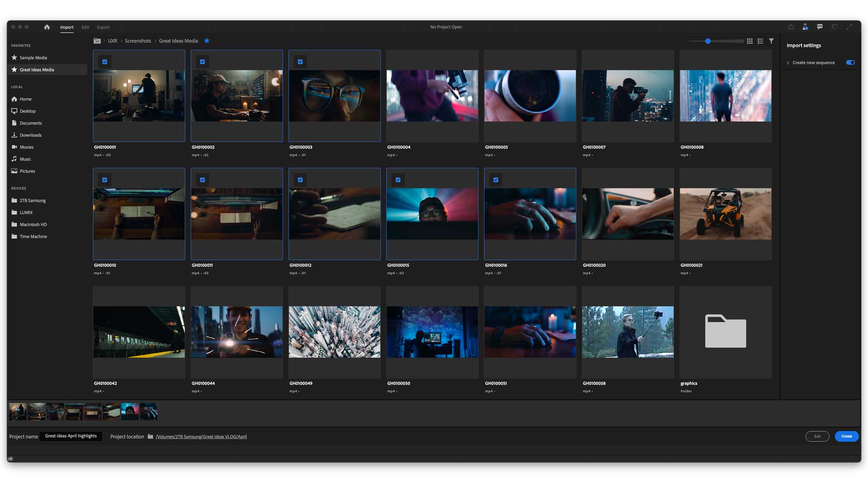Turn off Create new sequence toggle
Image resolution: width=868 pixels, height=488 pixels.
850,63
